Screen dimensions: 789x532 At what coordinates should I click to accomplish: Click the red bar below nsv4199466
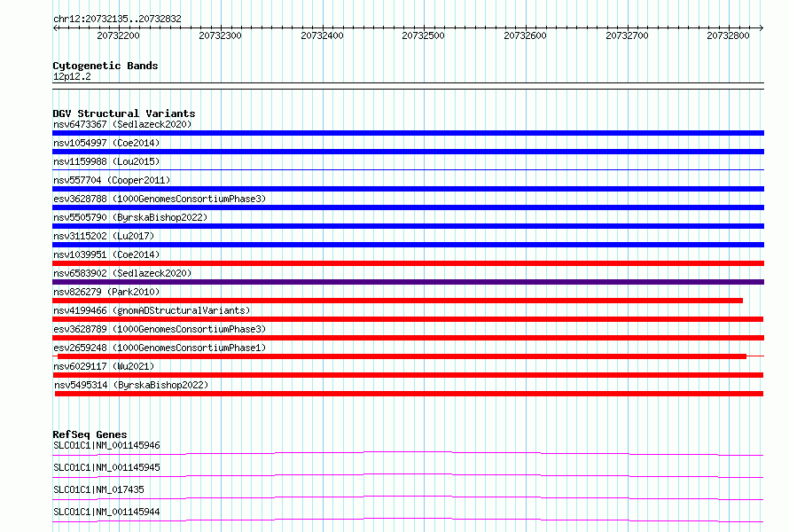[x=408, y=319]
